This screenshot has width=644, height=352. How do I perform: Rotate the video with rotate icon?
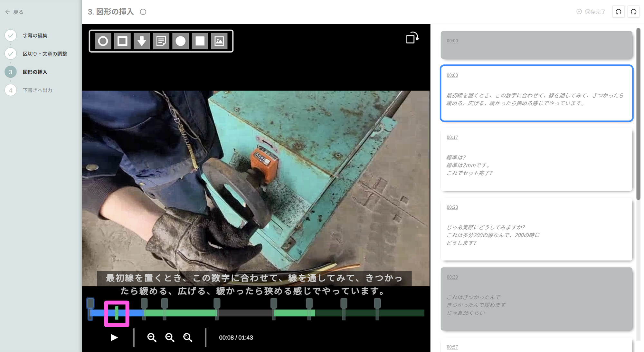click(x=412, y=38)
